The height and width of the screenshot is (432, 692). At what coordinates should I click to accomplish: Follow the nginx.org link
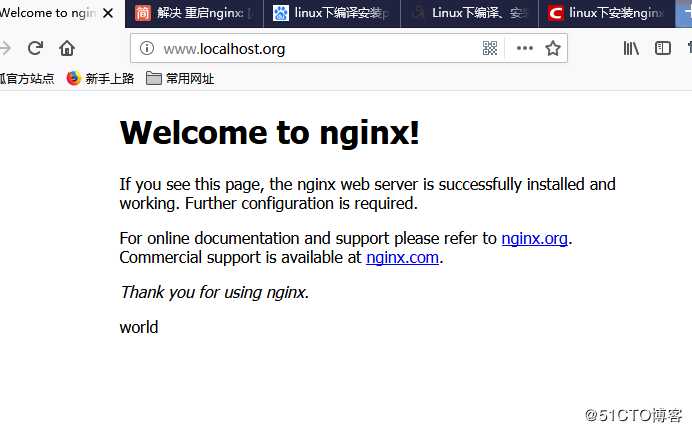point(534,238)
